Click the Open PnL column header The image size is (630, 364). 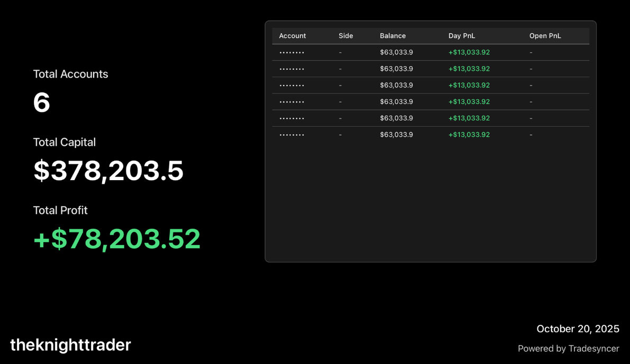[545, 36]
